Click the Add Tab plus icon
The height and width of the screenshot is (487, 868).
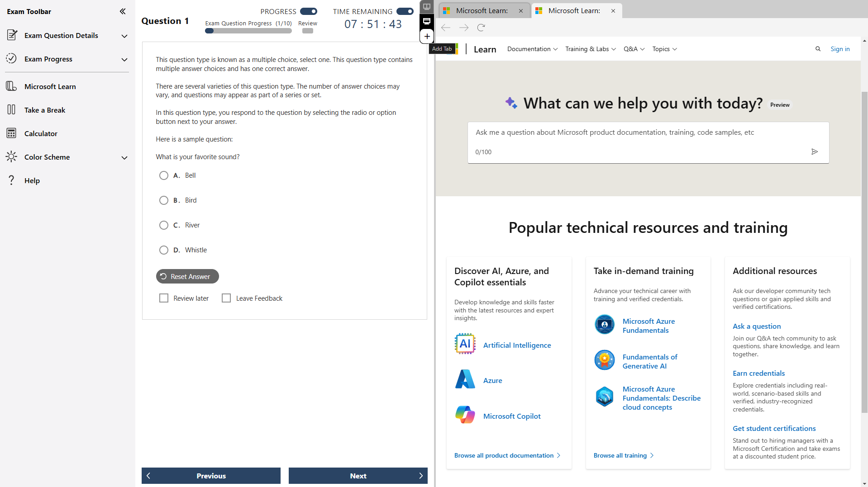coord(427,36)
